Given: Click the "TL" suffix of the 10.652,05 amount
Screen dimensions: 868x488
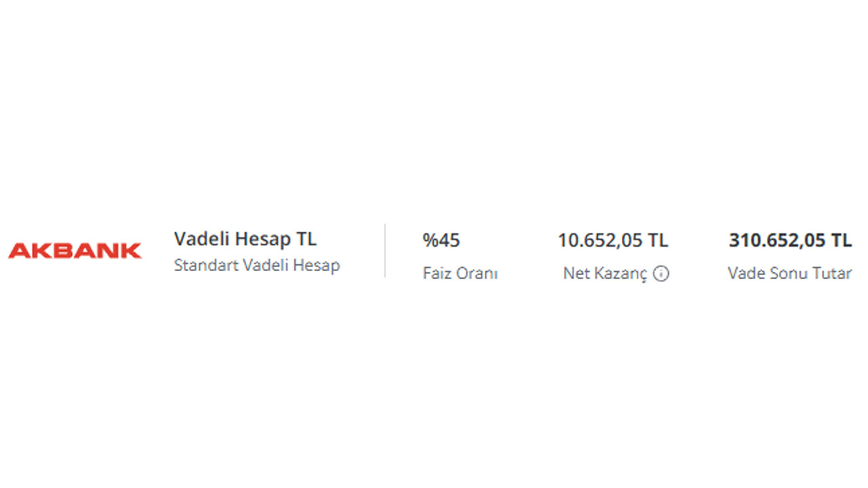Looking at the screenshot, I should [x=657, y=240].
